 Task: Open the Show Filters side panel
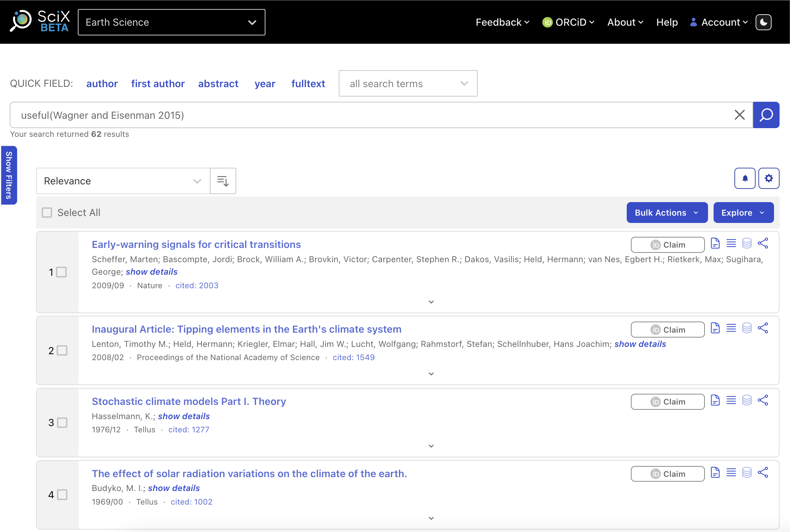pyautogui.click(x=9, y=175)
